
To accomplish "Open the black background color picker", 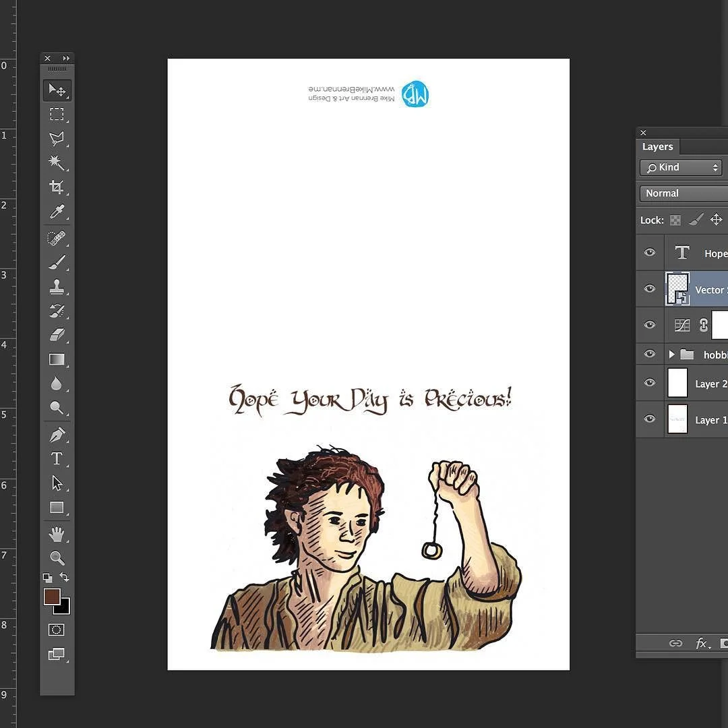I will tap(65, 609).
